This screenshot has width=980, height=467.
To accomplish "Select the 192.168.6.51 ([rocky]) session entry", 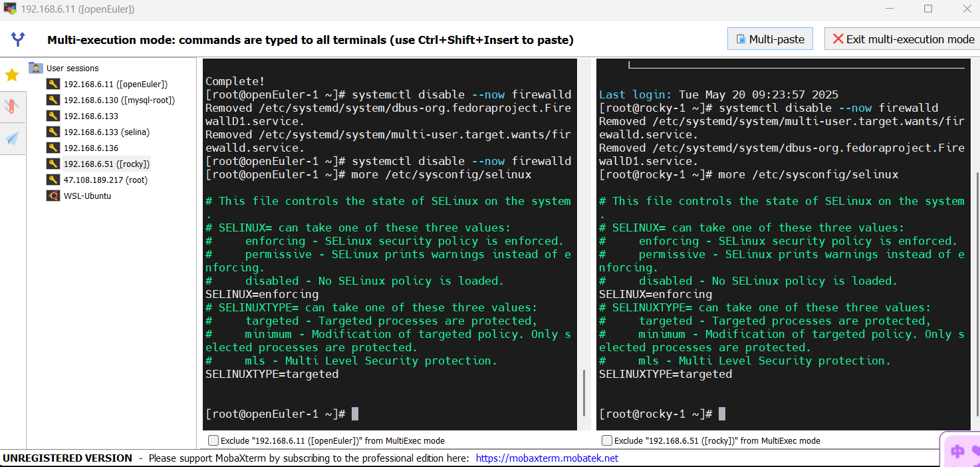I will [x=107, y=164].
